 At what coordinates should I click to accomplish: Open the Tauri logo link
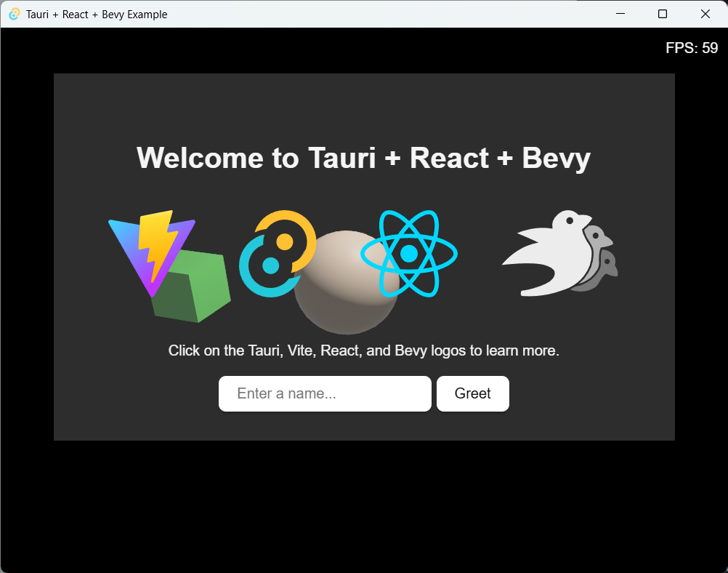(x=278, y=254)
